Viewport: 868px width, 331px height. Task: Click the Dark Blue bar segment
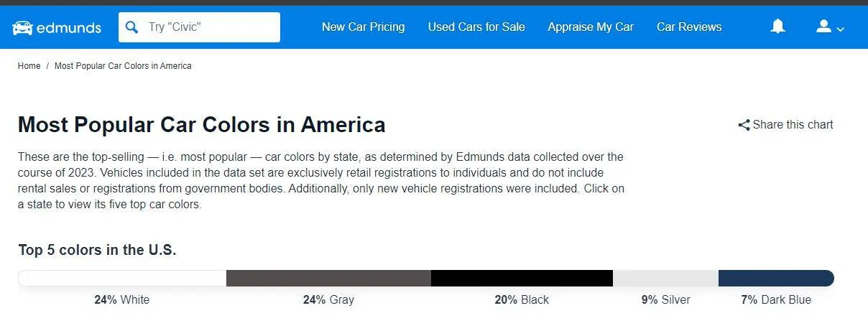[x=776, y=278]
